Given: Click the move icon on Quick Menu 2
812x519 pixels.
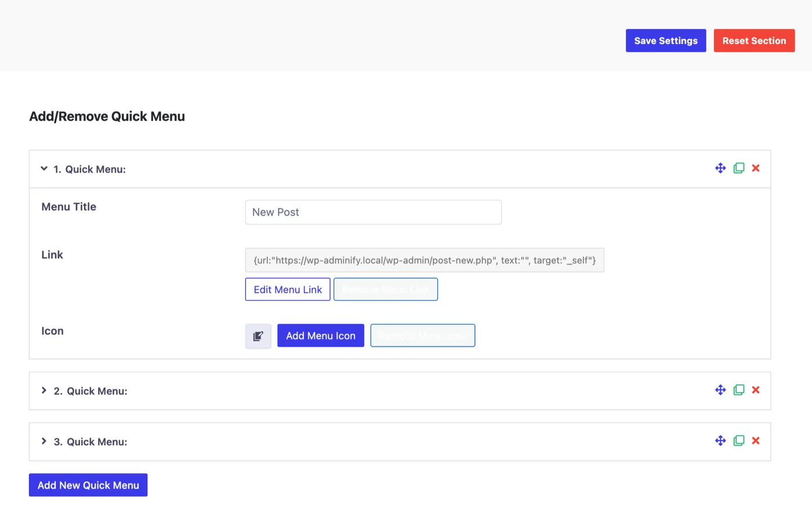Looking at the screenshot, I should tap(720, 390).
